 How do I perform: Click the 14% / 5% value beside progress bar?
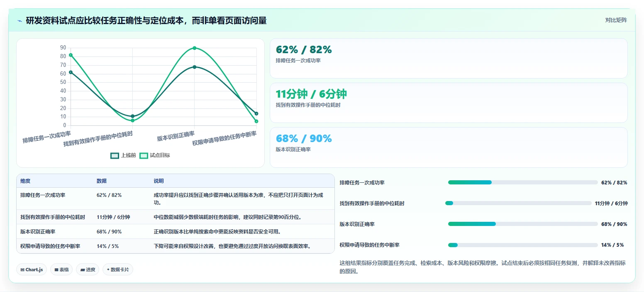coord(612,245)
